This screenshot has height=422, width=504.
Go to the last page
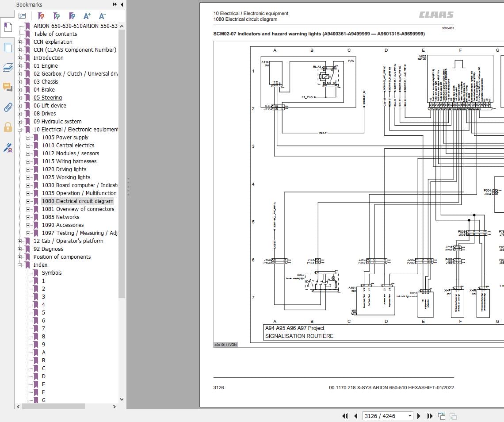pos(430,416)
